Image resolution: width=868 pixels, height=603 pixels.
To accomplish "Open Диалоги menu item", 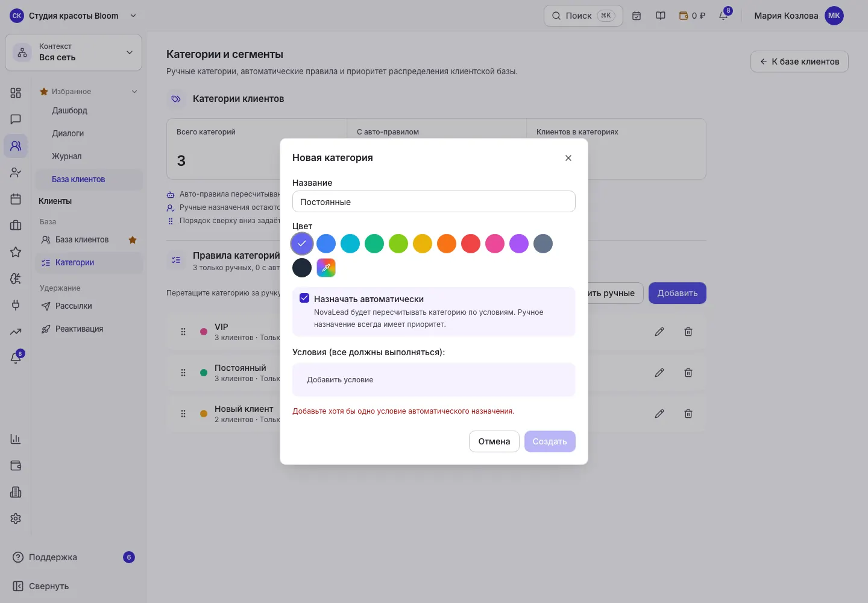I will [68, 134].
